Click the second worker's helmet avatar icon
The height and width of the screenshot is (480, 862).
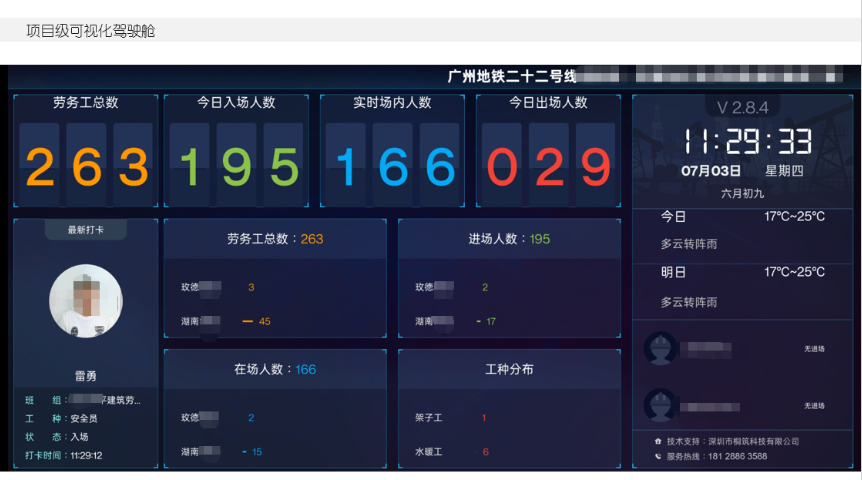pos(661,405)
